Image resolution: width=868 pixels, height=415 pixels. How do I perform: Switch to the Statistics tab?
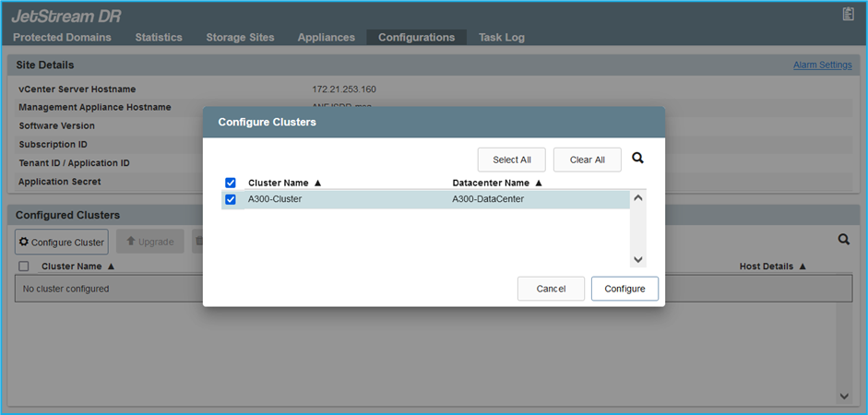[159, 37]
